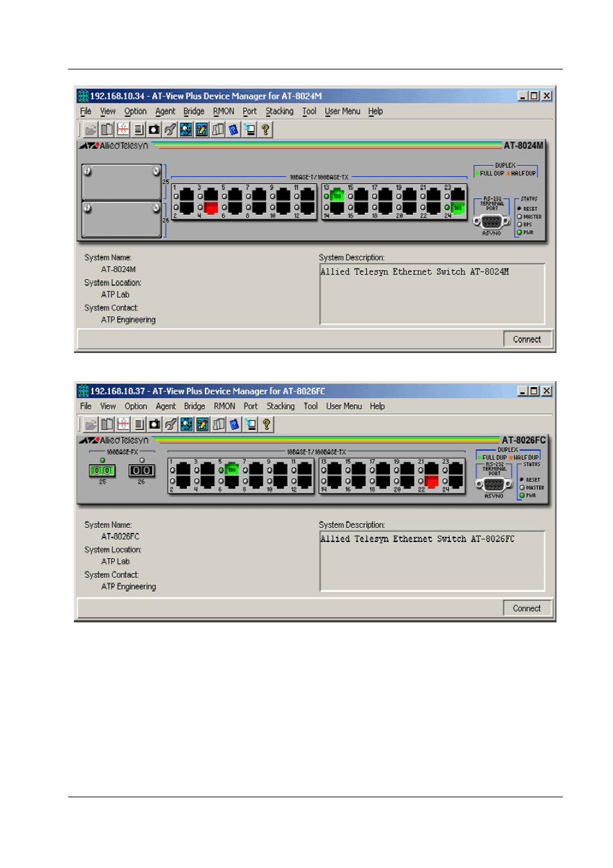Click the question mark help icon in AT-8024M toolbar
613x868 pixels.
265,130
